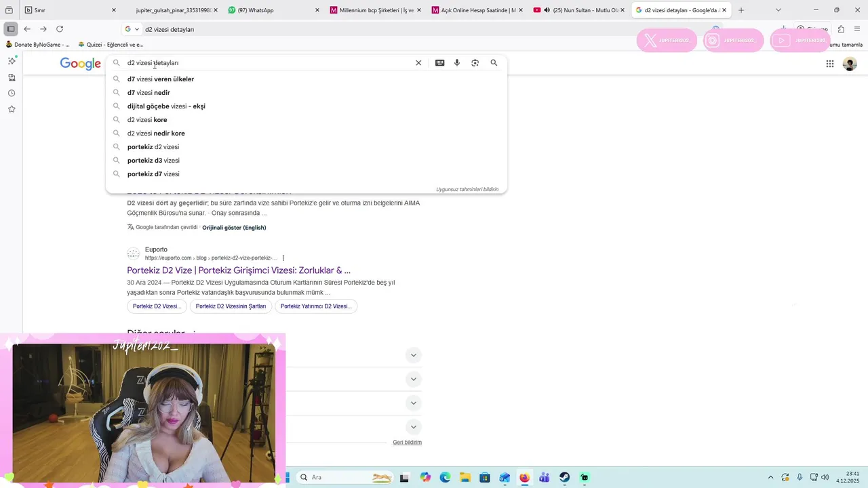Viewport: 868px width, 488px height.
Task: Clear the Google search box text
Action: (418, 63)
